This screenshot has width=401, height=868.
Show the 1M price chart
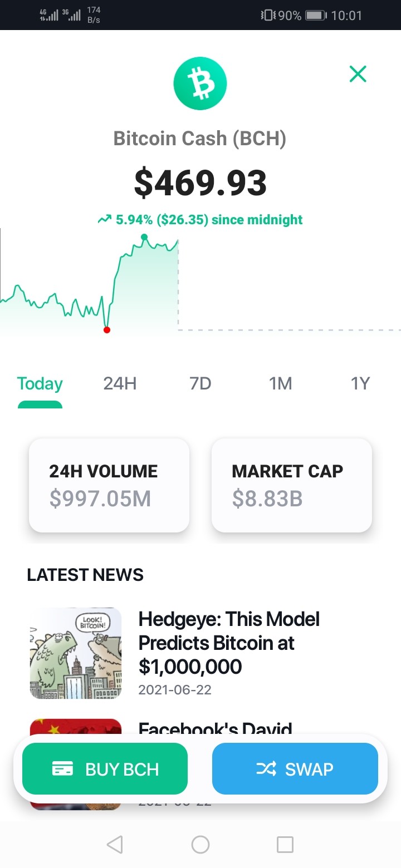(280, 384)
